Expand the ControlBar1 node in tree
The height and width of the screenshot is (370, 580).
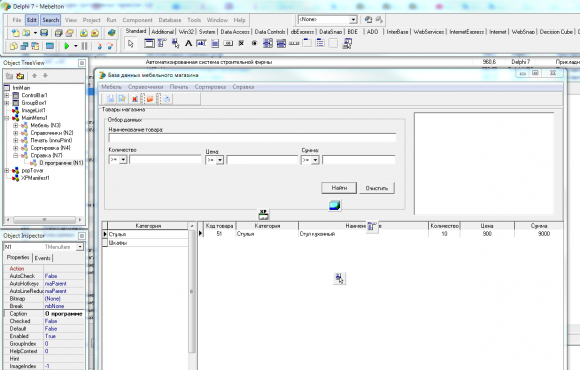coord(7,95)
